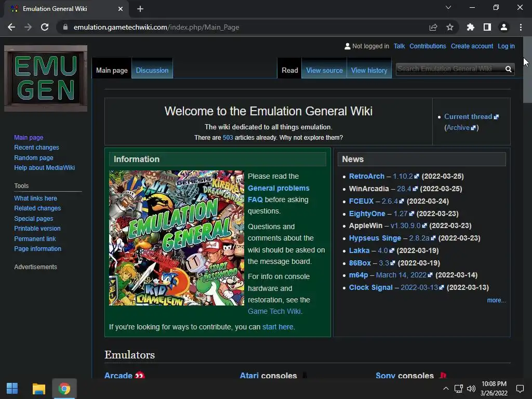Click the share page icon in address bar
Image resolution: width=532 pixels, height=399 pixels.
point(433,27)
